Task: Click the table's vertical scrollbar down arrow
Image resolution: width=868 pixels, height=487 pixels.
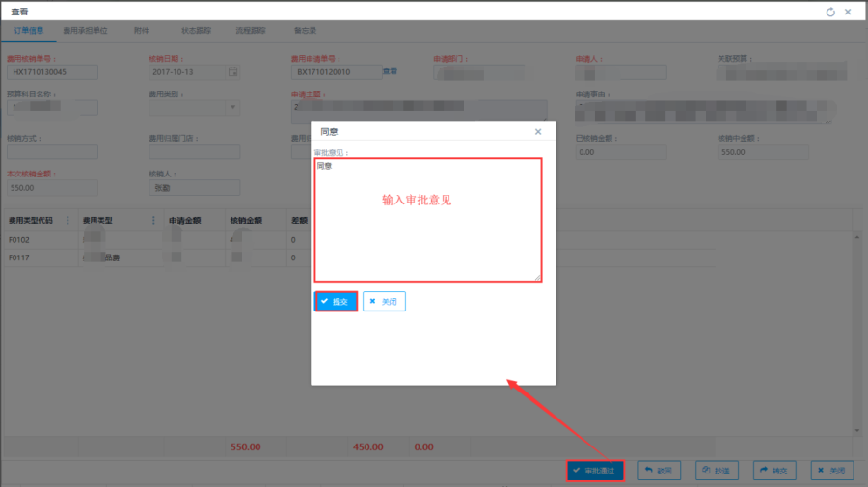Action: coord(857,430)
